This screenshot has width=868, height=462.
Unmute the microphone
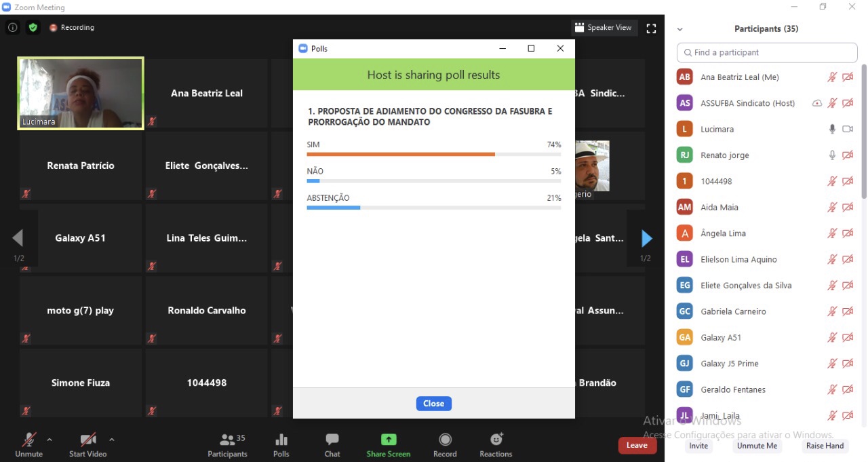[28, 445]
